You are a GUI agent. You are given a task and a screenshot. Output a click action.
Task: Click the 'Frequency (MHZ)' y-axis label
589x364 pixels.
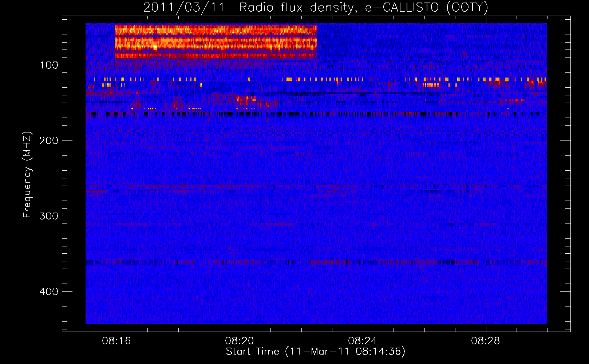[27, 175]
